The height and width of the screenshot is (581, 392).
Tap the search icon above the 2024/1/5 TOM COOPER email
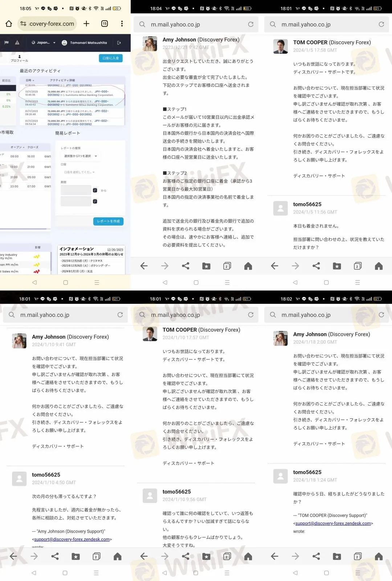tap(273, 24)
